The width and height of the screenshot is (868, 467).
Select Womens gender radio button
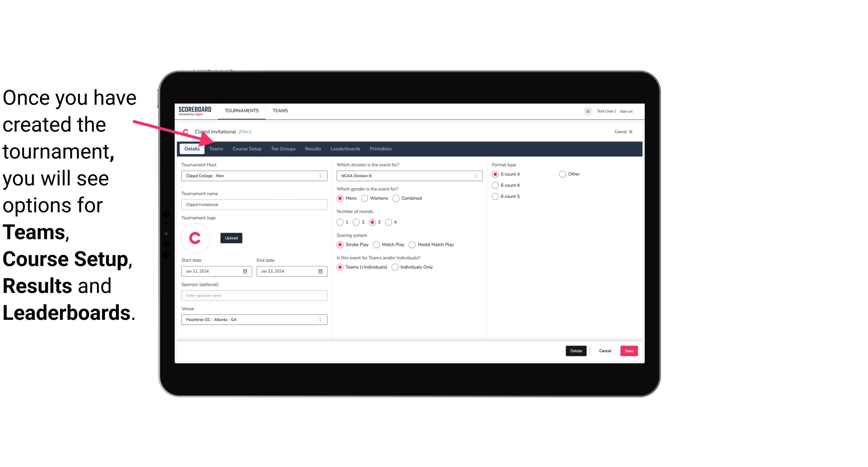[x=365, y=198]
